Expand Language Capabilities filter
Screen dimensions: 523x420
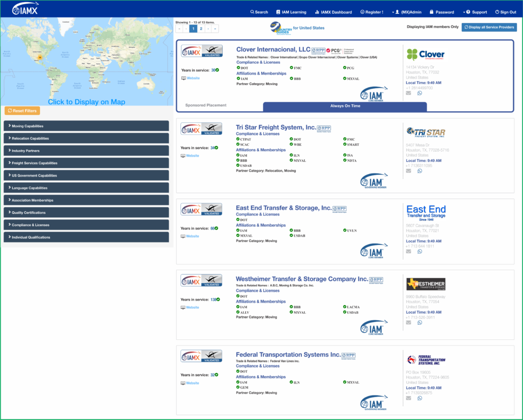[86, 188]
